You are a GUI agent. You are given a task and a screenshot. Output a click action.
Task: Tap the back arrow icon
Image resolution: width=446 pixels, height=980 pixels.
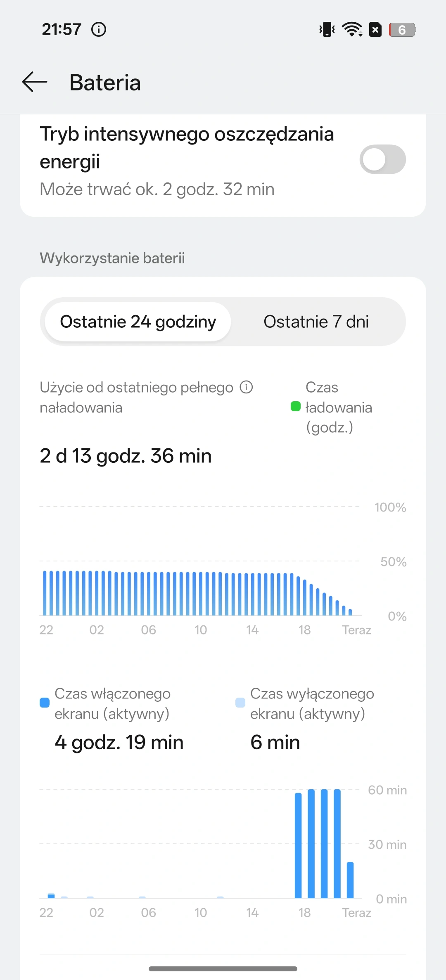(35, 82)
